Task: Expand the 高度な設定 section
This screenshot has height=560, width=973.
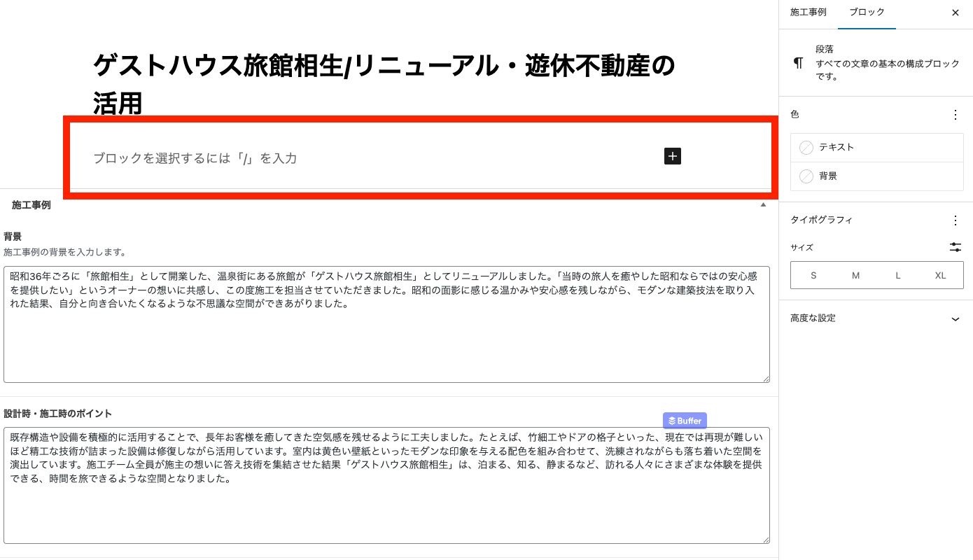Action: pyautogui.click(x=876, y=318)
